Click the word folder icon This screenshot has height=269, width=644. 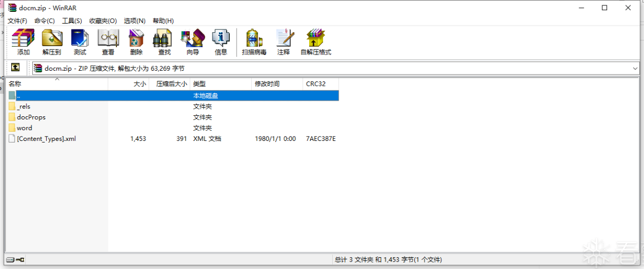click(12, 128)
